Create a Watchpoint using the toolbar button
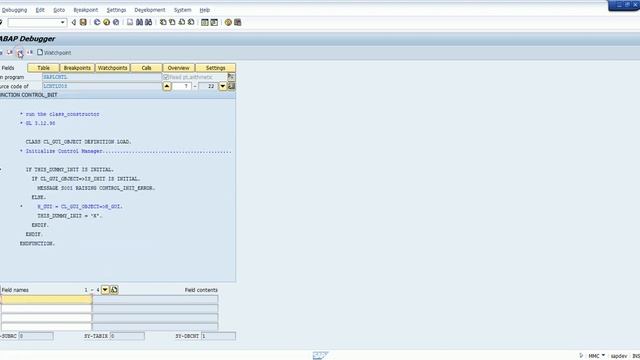The image size is (640, 360). (54, 53)
